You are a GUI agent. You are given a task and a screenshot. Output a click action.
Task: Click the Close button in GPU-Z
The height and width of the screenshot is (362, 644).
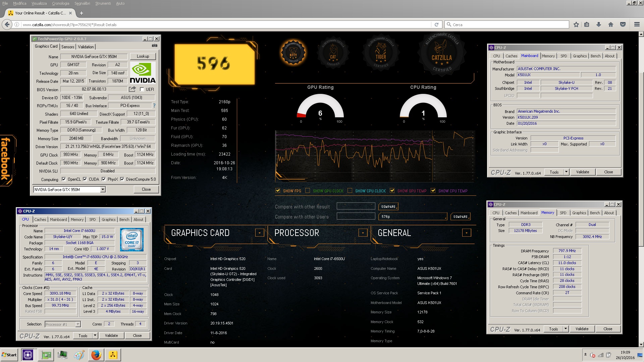146,189
